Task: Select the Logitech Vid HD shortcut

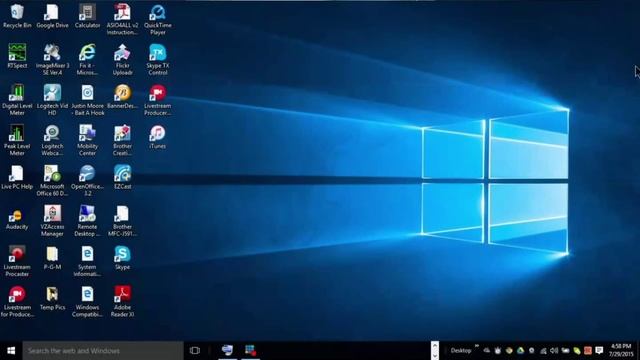Action: pyautogui.click(x=52, y=100)
